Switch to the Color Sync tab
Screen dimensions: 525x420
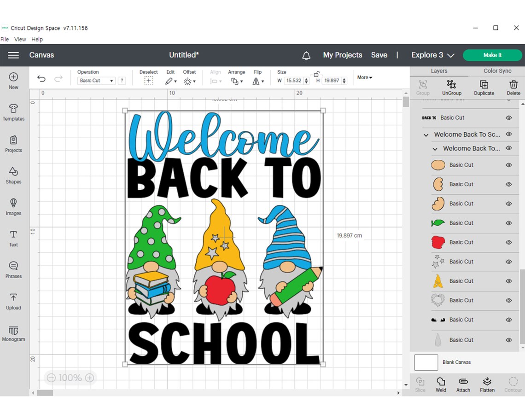(x=497, y=70)
